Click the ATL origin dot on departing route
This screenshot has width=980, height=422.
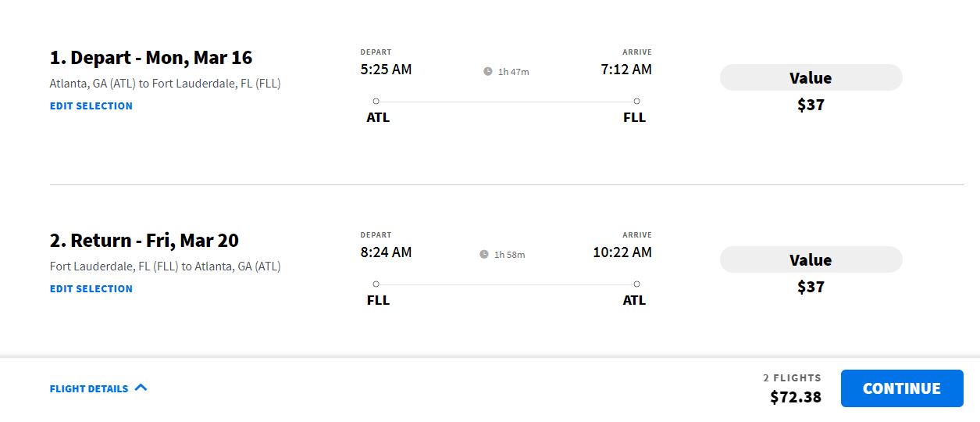tap(376, 101)
